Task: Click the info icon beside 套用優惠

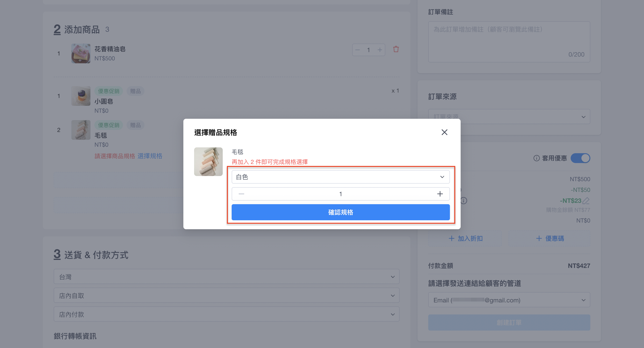Action: (536, 158)
